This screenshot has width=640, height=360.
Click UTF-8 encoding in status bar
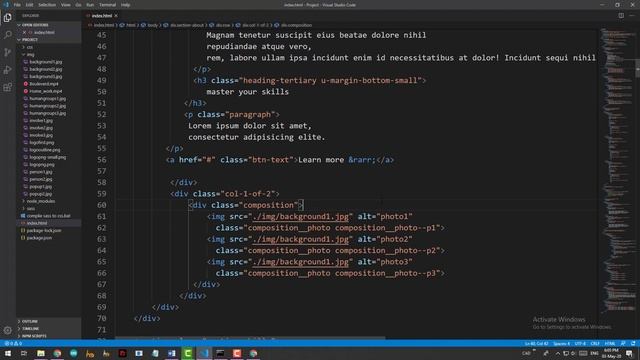click(580, 343)
